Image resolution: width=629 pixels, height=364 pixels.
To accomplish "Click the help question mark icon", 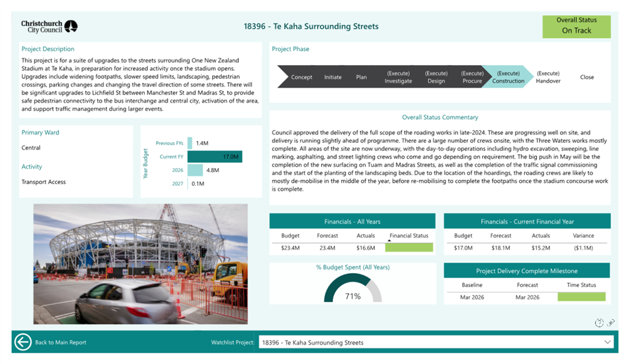I will pos(599,323).
